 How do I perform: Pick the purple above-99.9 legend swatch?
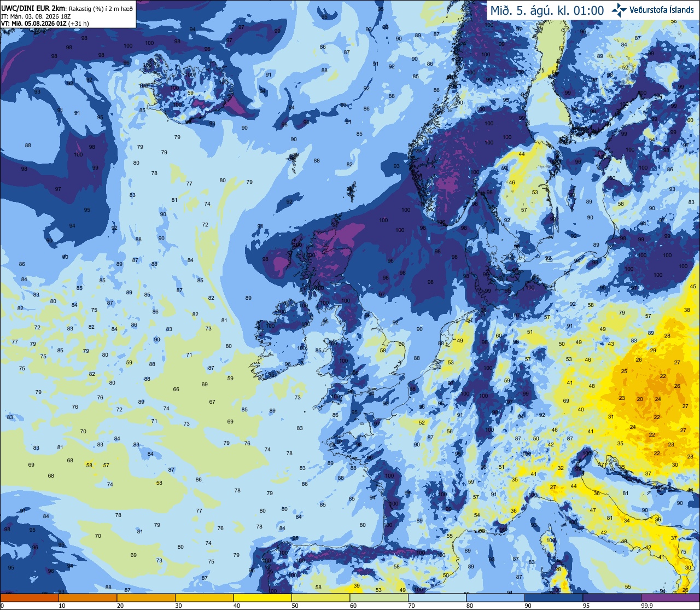[670, 597]
